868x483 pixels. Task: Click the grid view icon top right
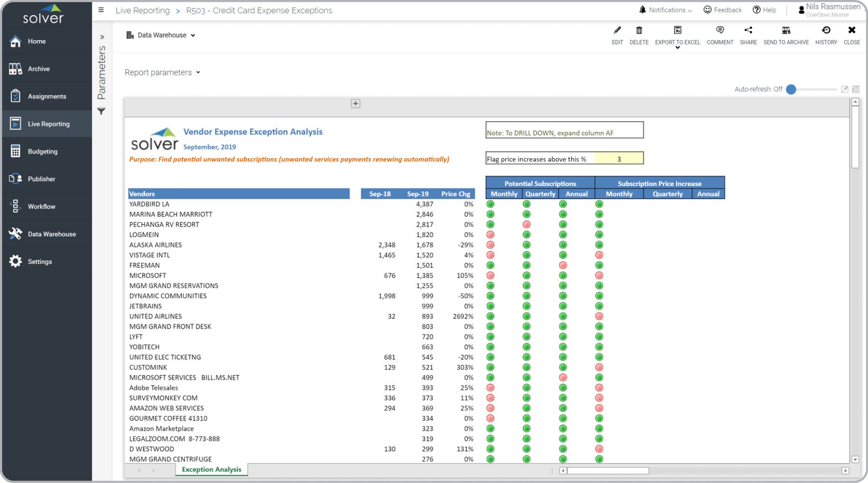856,89
